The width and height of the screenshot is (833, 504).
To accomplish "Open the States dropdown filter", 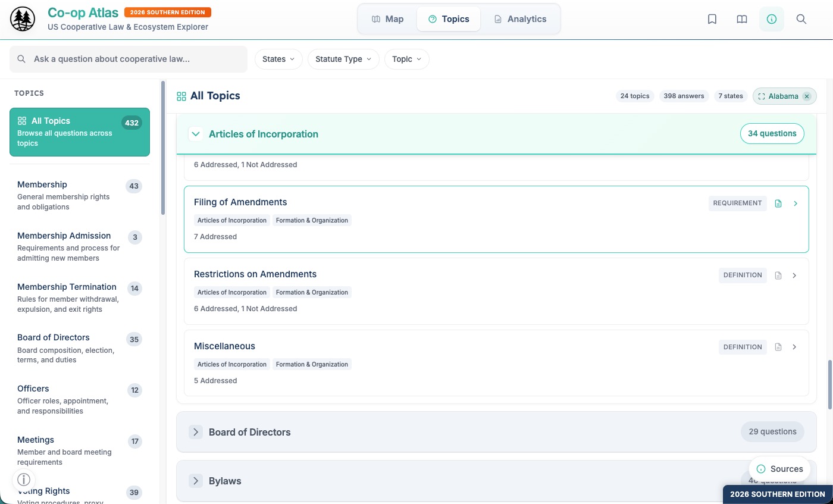I will pos(278,59).
